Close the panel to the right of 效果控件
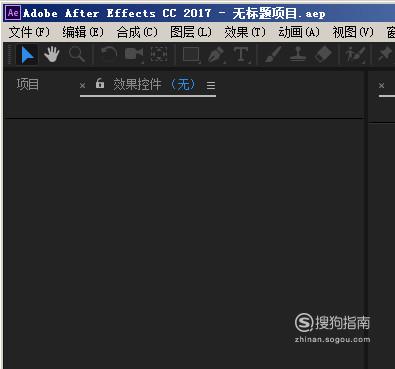This screenshot has height=369, width=395. coord(381,86)
